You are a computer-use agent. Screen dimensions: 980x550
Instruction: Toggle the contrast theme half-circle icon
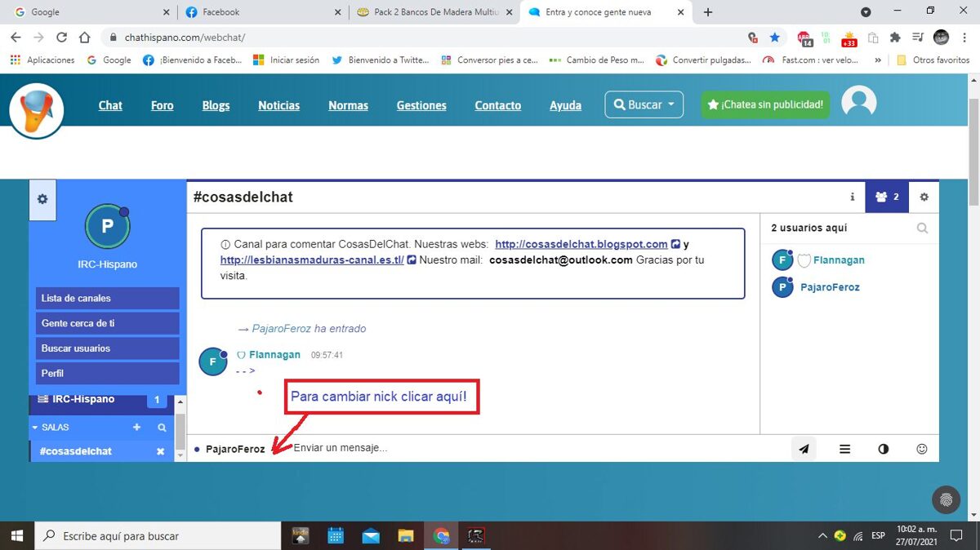pos(883,449)
